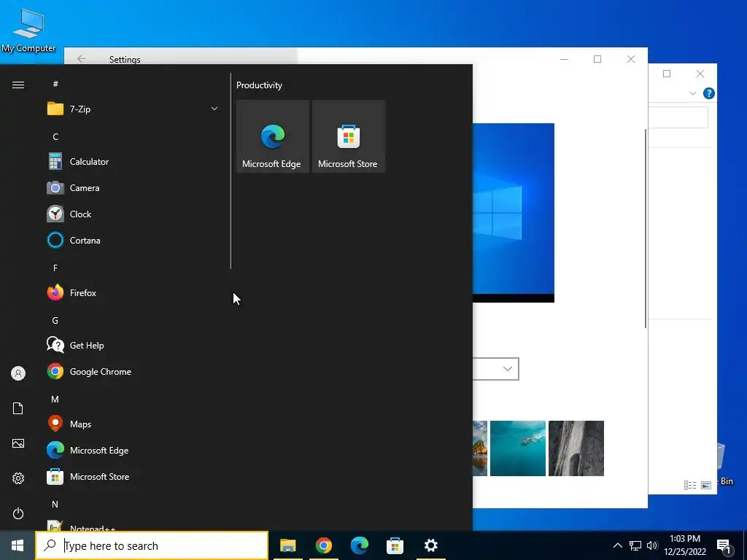Switch to details view in Explorer window

690,485
